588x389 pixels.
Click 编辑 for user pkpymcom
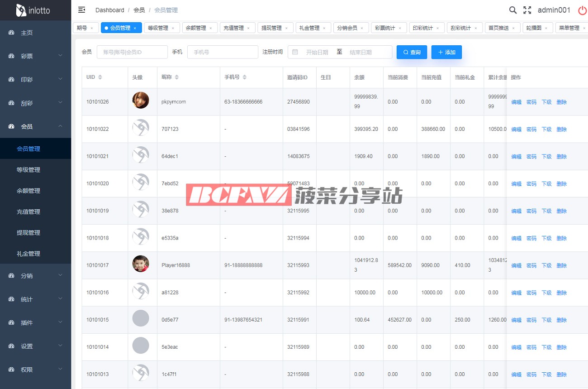point(516,102)
